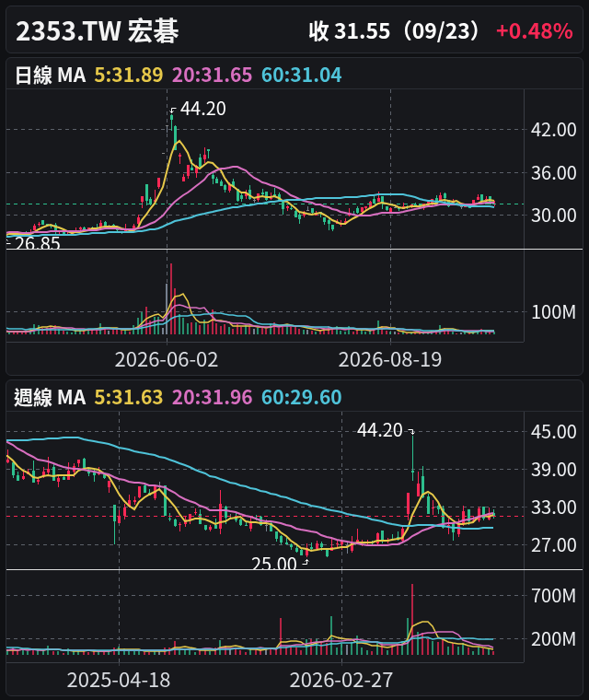Select the closing price 31.55 text
This screenshot has width=589, height=700.
[x=362, y=31]
